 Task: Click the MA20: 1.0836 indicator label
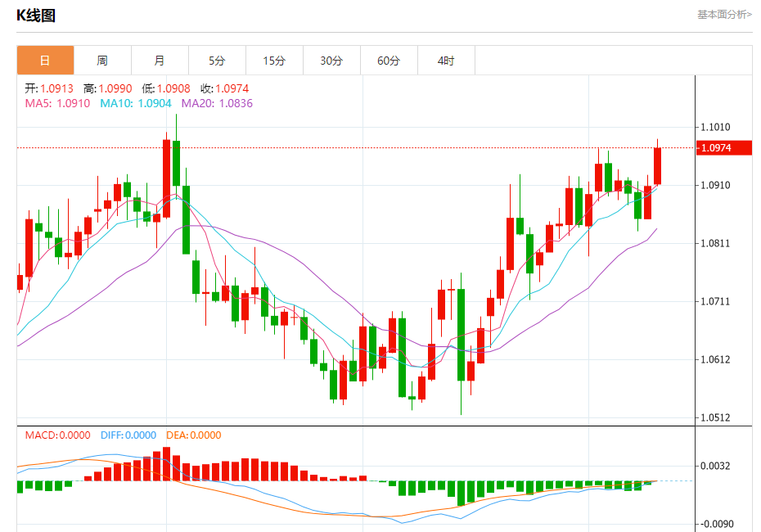(217, 103)
